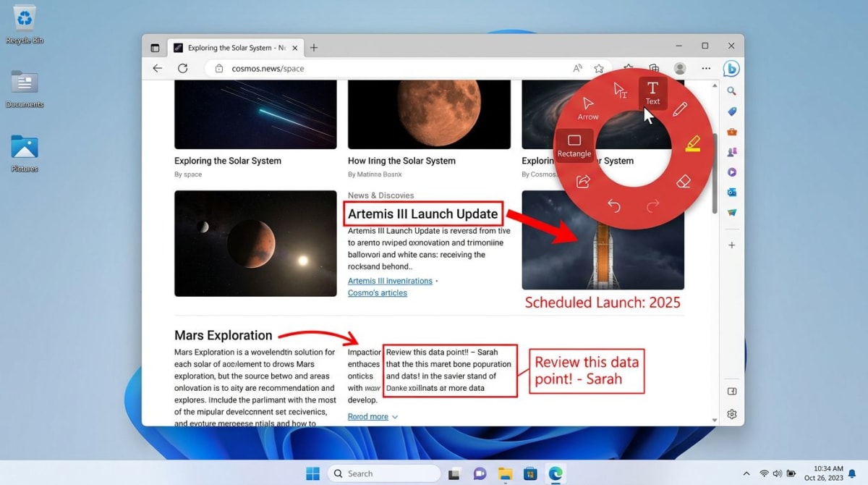Image resolution: width=868 pixels, height=485 pixels.
Task: Open How Iring the Solar System article
Action: [x=402, y=161]
